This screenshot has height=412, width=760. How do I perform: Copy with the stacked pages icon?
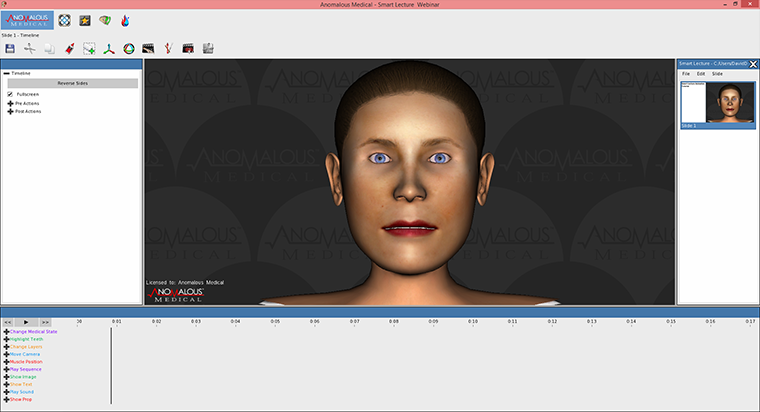pos(49,48)
